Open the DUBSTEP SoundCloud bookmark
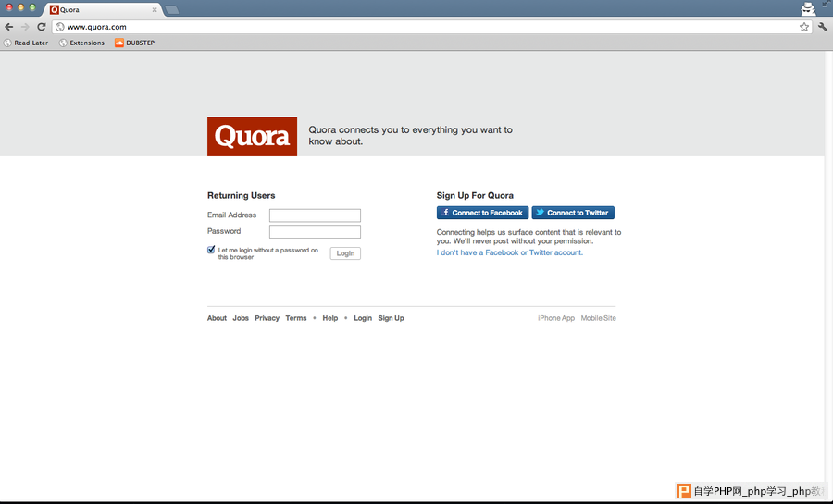The image size is (833, 504). tap(134, 43)
